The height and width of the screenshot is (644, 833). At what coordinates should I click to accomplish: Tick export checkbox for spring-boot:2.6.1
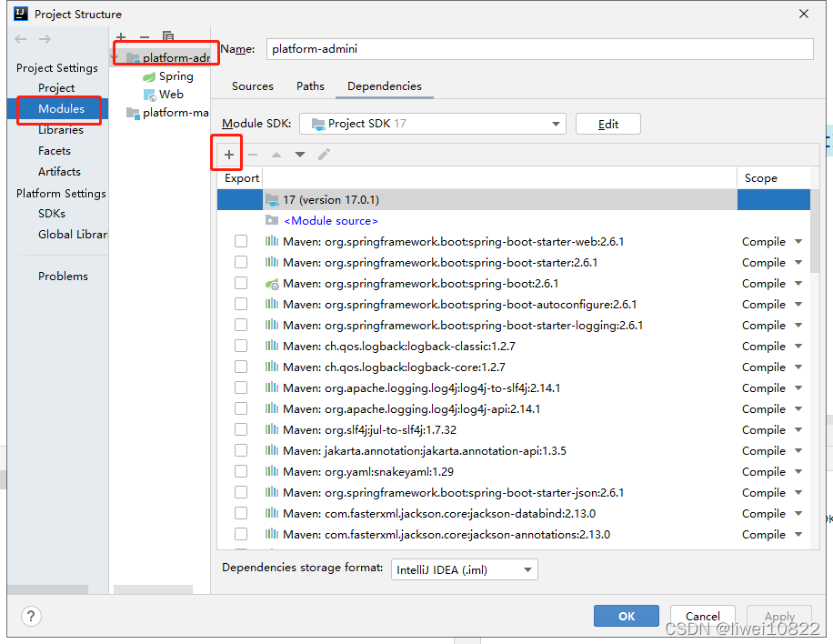click(241, 283)
